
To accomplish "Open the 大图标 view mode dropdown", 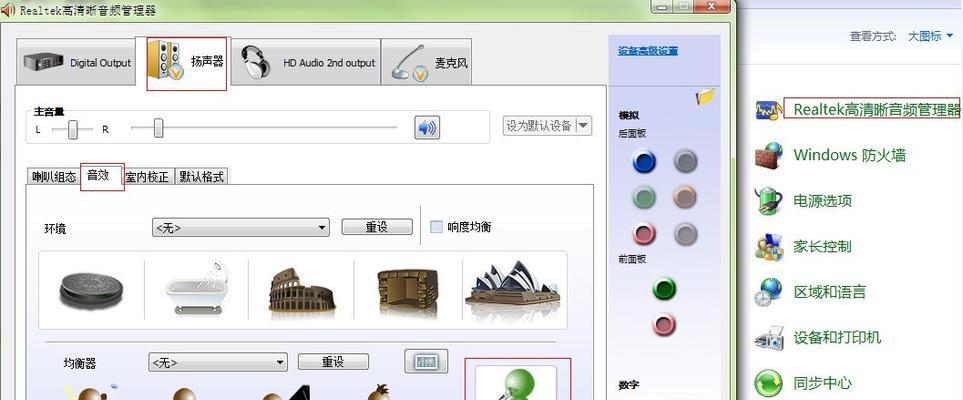I will [929, 36].
